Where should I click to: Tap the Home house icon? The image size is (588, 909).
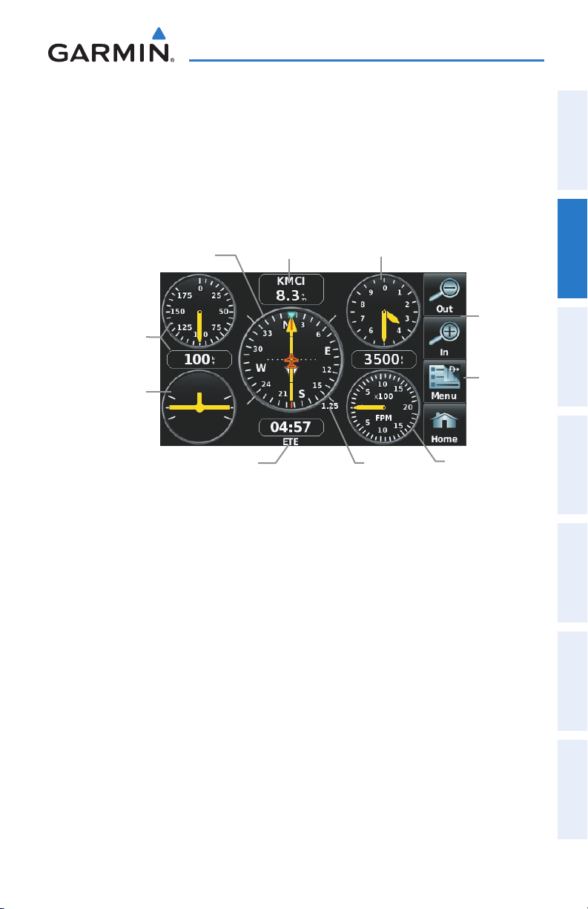click(x=444, y=424)
